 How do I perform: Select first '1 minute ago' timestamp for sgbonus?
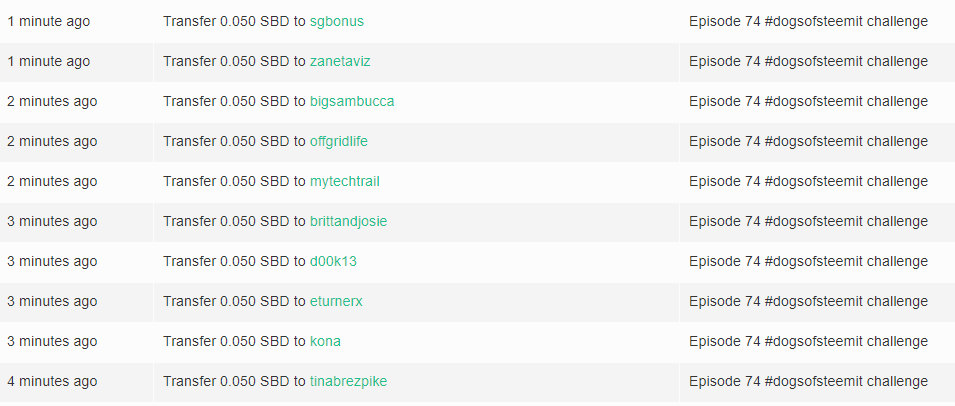click(x=49, y=21)
